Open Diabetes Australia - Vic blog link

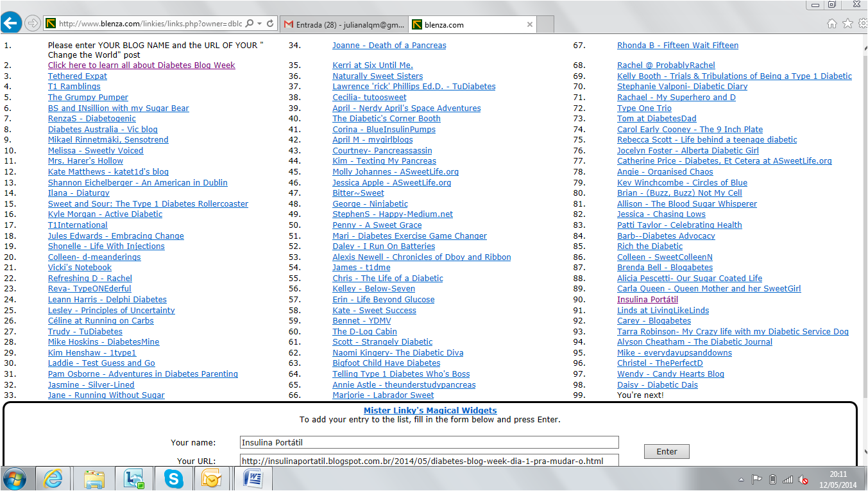(x=103, y=130)
